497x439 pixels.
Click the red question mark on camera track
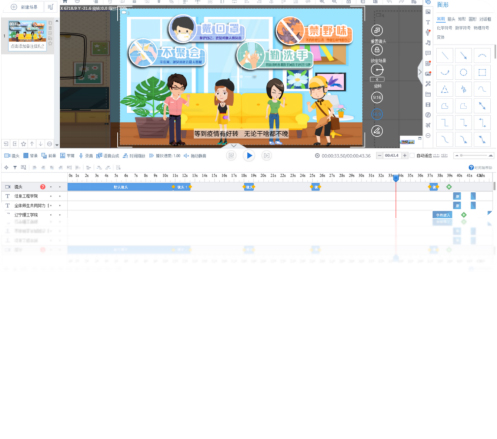pyautogui.click(x=43, y=187)
